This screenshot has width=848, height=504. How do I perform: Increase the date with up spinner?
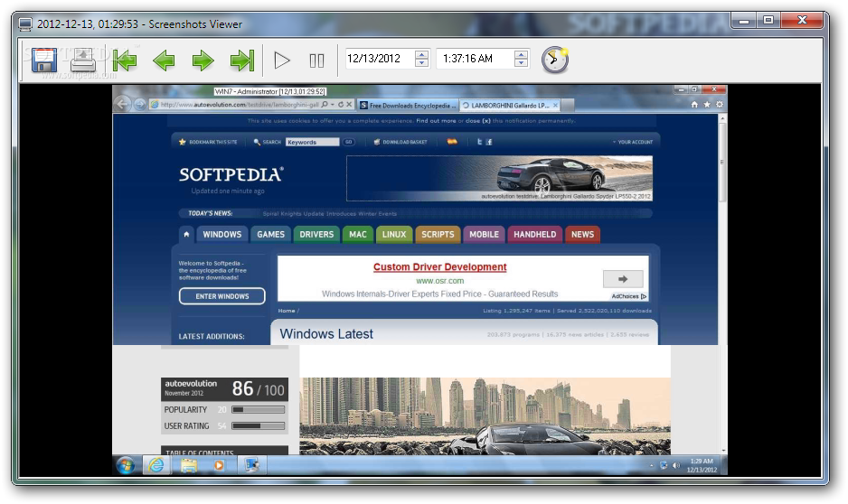coord(422,53)
